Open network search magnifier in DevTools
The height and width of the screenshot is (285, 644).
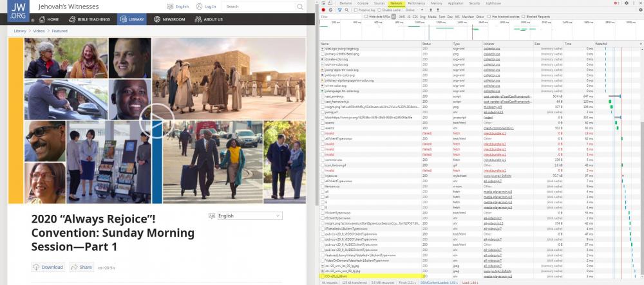(x=346, y=10)
